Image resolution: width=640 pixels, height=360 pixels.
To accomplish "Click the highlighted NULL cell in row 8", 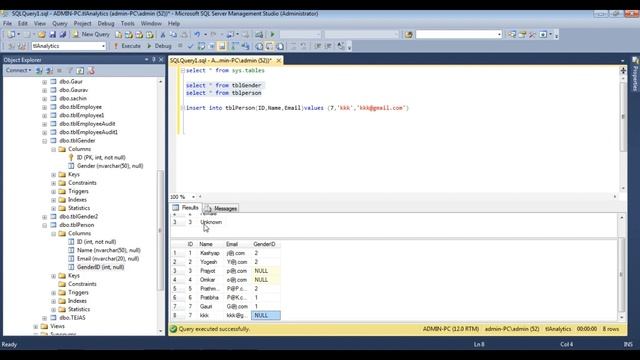I will (x=266, y=316).
